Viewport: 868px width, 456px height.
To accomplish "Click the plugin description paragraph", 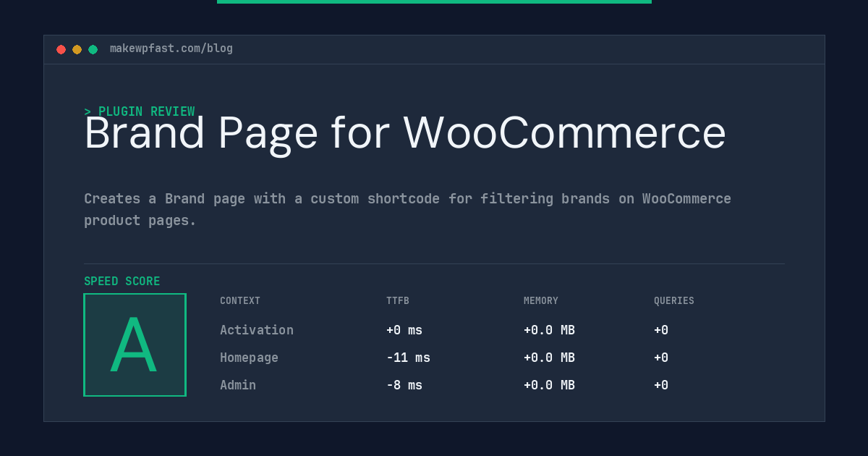I will click(x=407, y=209).
